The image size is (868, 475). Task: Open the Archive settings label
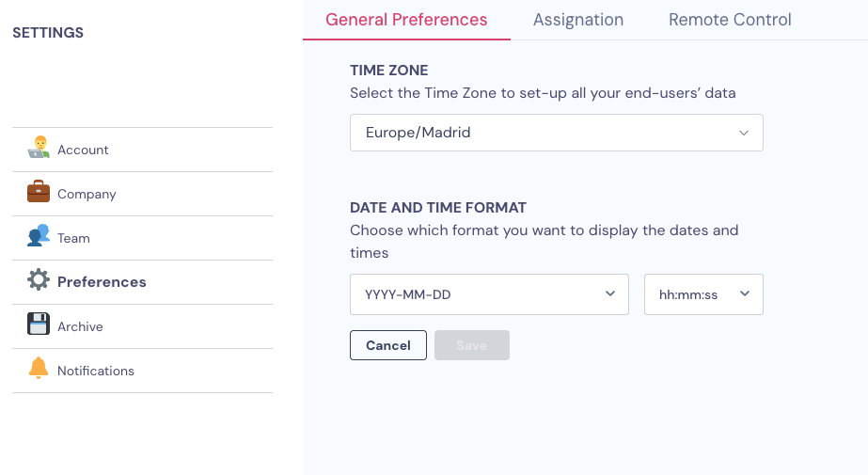coord(80,326)
